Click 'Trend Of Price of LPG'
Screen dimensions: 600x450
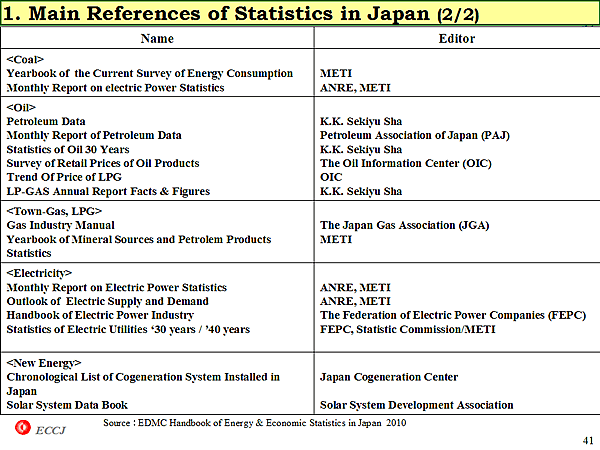[x=64, y=177]
